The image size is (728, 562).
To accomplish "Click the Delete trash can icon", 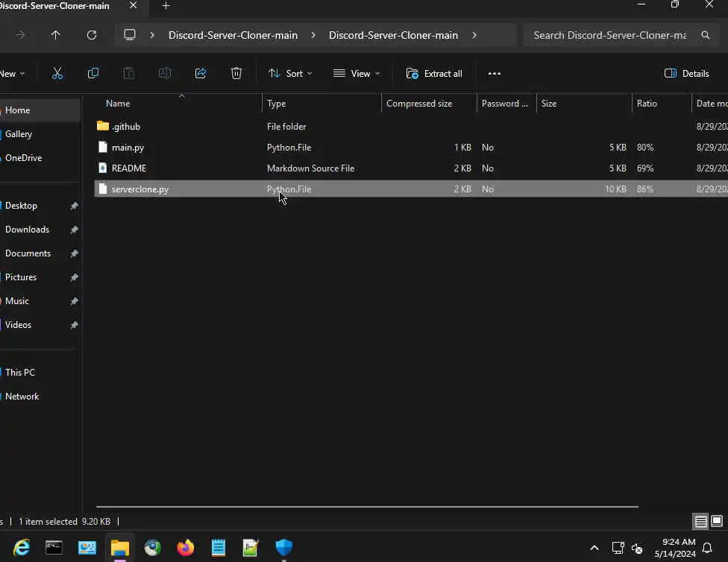I will [x=236, y=73].
